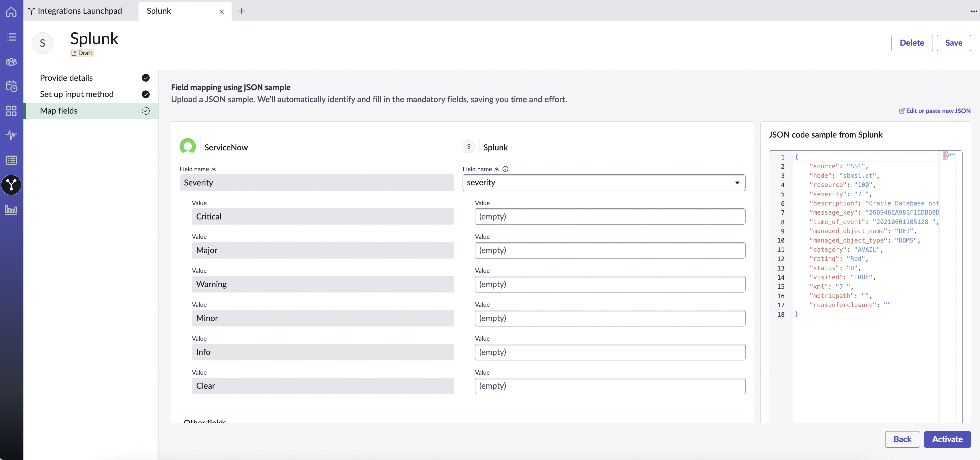The width and height of the screenshot is (980, 460).
Task: Open the dashboard grid icon in sidebar
Action: (11, 111)
